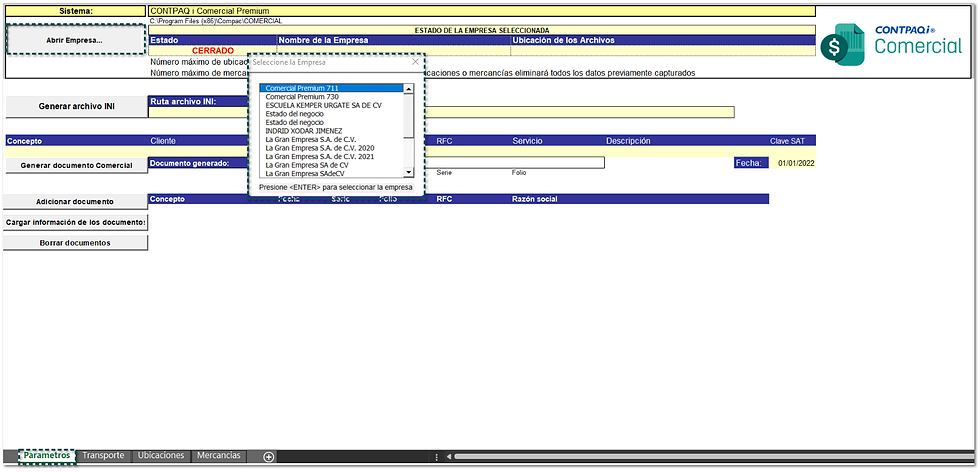Screen dimensions: 980x472
Task: Click the horizontal scrollbar left arrow
Action: pyautogui.click(x=449, y=456)
